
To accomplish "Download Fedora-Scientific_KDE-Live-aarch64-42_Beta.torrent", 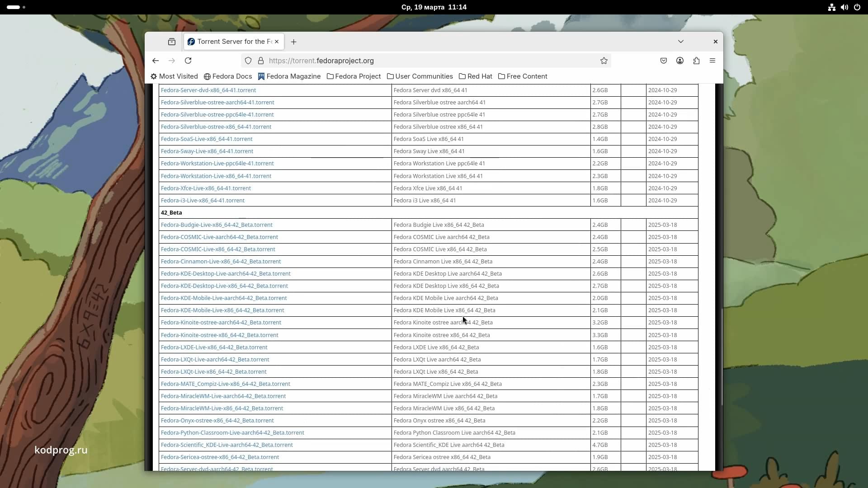I will tap(227, 445).
